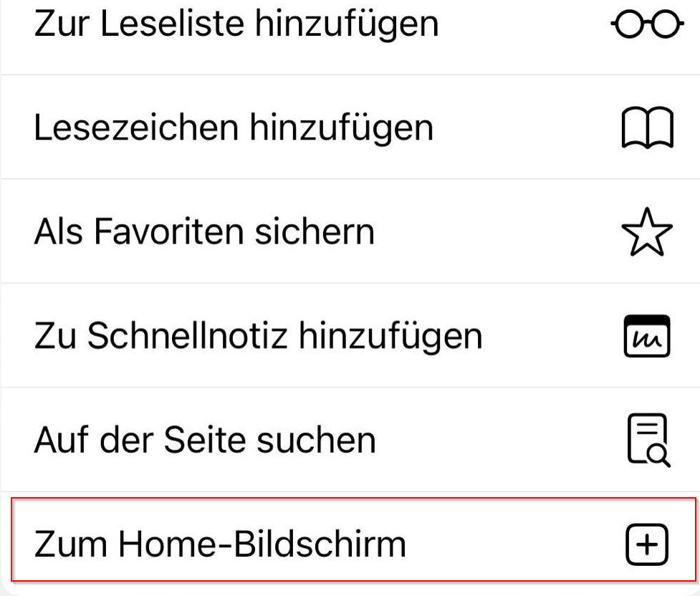Select 'Zum Home-Bildschirm' label

click(220, 544)
